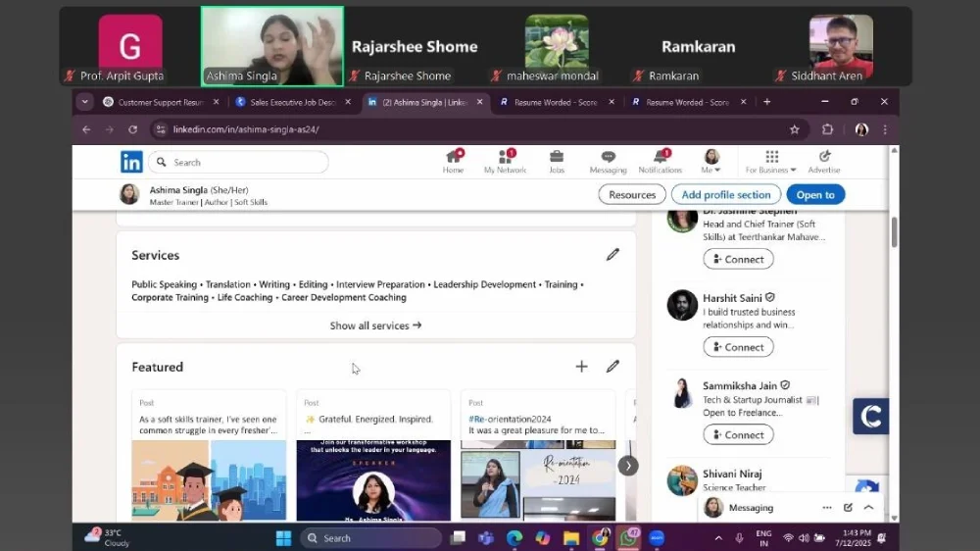980x551 pixels.
Task: Click Show all services link
Action: coord(375,326)
